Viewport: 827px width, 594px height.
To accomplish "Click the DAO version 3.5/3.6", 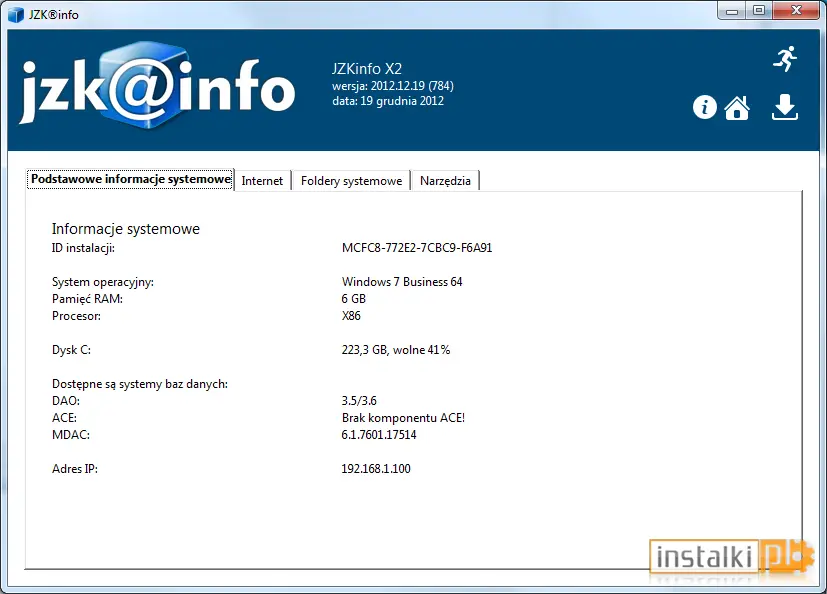I will (x=359, y=401).
